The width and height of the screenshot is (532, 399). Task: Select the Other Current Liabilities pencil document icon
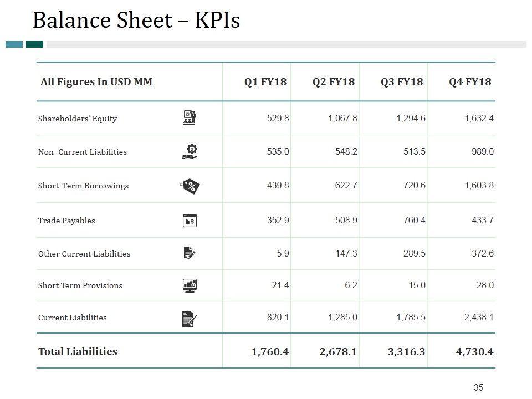[190, 253]
